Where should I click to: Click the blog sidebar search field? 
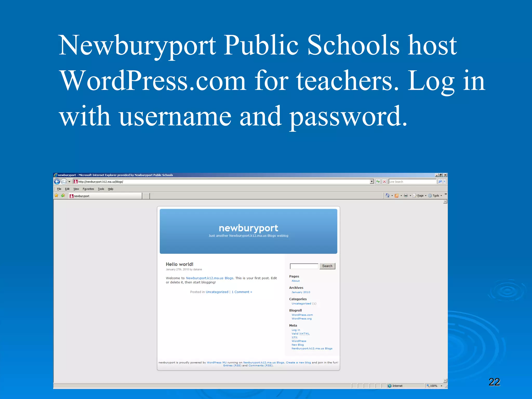[304, 266]
